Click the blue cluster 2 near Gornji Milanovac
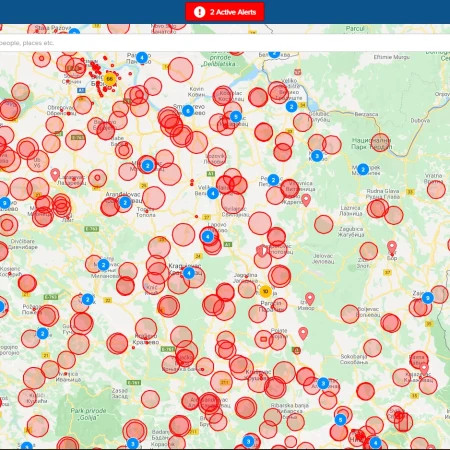This screenshot has height=450, width=450. click(x=103, y=265)
